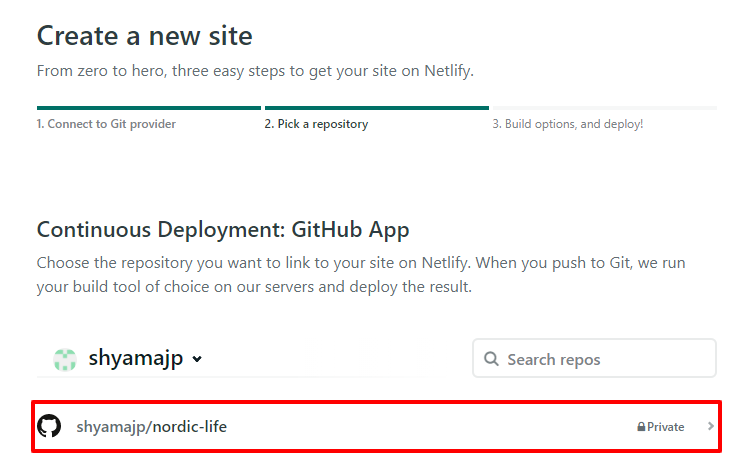
Task: Go back to Connect to Git provider step
Action: 106,124
